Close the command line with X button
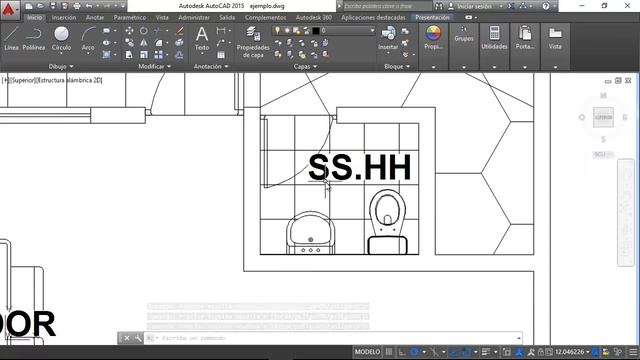 (127, 338)
